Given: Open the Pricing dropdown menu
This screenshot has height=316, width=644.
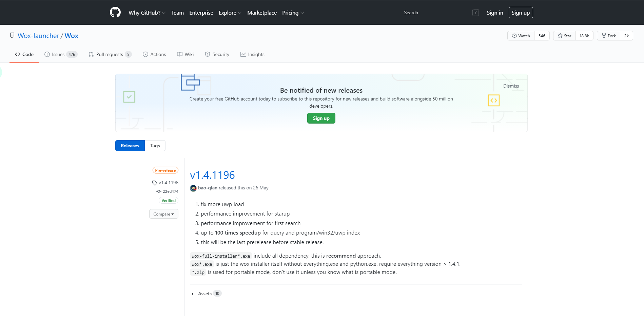Looking at the screenshot, I should tap(293, 13).
